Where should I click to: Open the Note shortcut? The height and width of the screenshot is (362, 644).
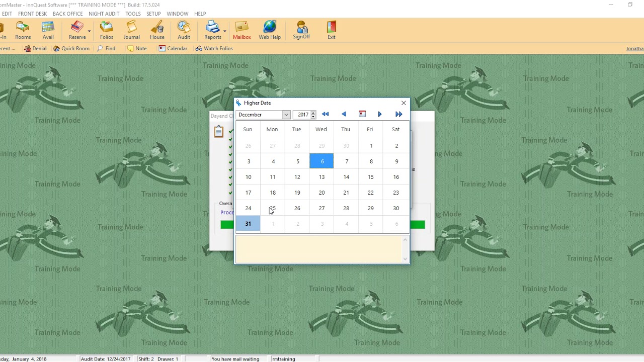(x=137, y=49)
